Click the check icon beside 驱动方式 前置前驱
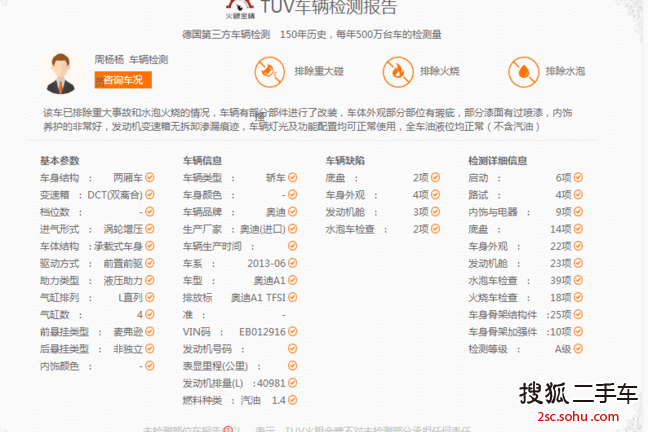648x432 pixels. pyautogui.click(x=150, y=263)
